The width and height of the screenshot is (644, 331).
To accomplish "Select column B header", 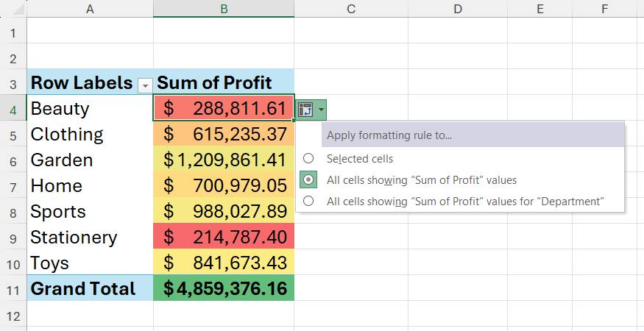I will [x=224, y=9].
